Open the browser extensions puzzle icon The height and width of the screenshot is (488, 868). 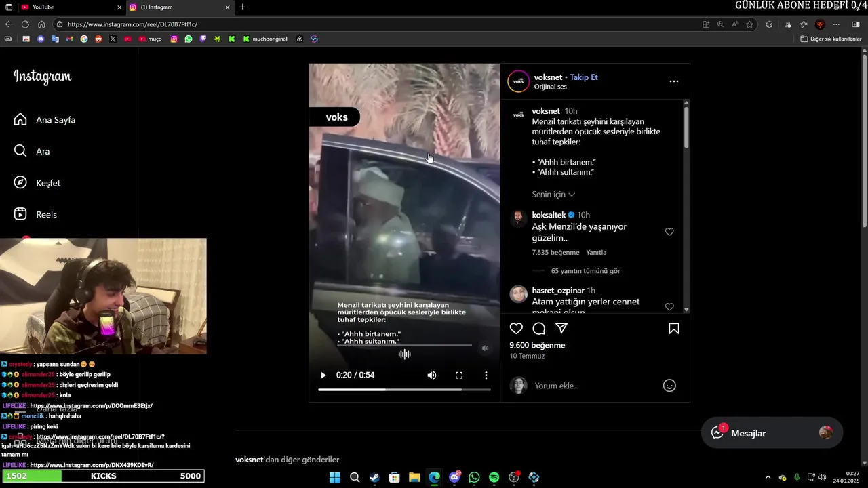(769, 24)
